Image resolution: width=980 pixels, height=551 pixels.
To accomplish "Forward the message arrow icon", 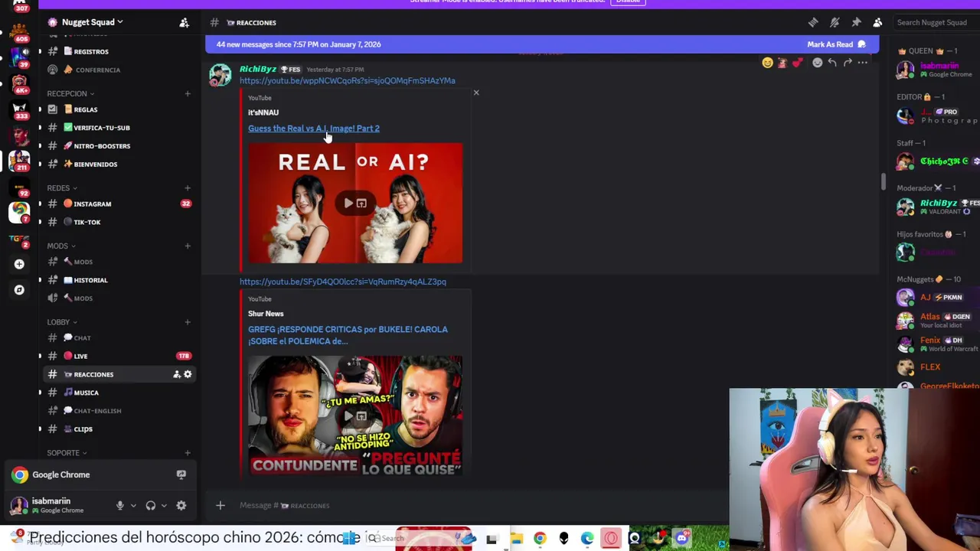I will [848, 63].
